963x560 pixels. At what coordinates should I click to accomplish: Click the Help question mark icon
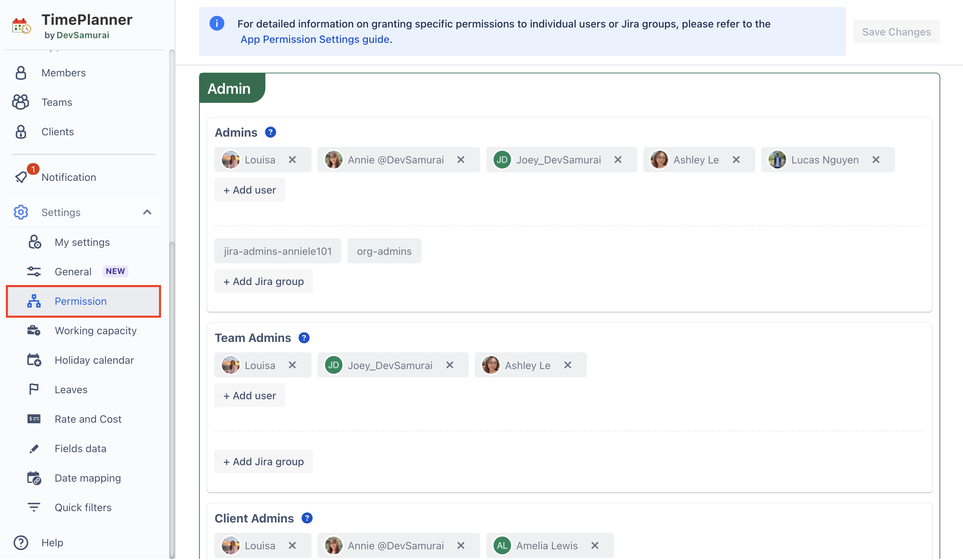[21, 543]
